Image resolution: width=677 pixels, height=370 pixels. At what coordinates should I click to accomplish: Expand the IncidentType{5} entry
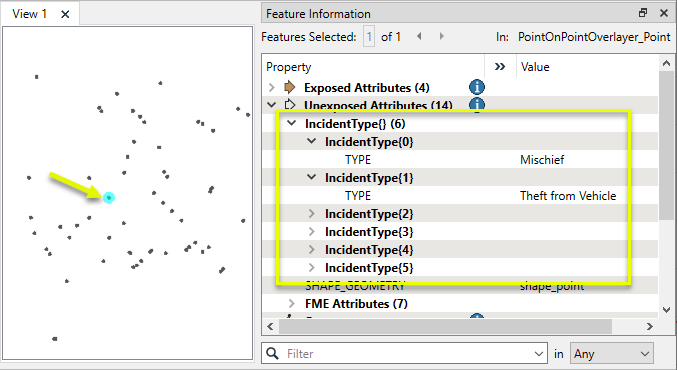pyautogui.click(x=312, y=268)
